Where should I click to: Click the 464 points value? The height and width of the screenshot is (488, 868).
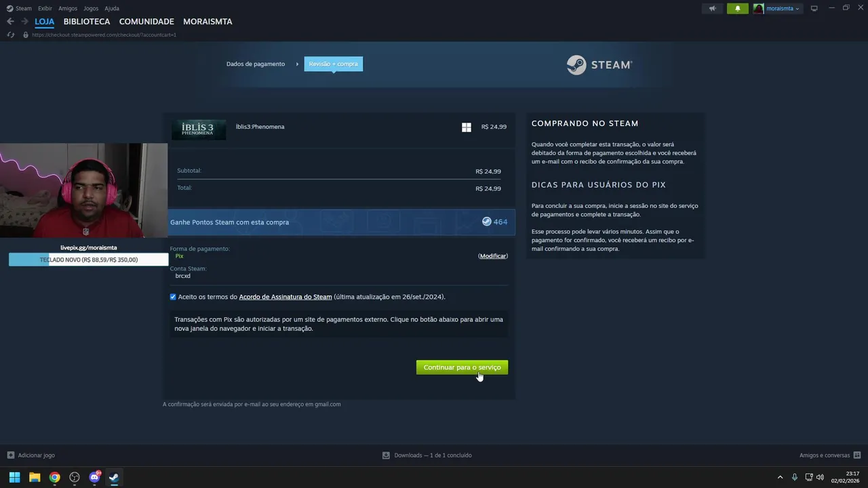coord(500,222)
